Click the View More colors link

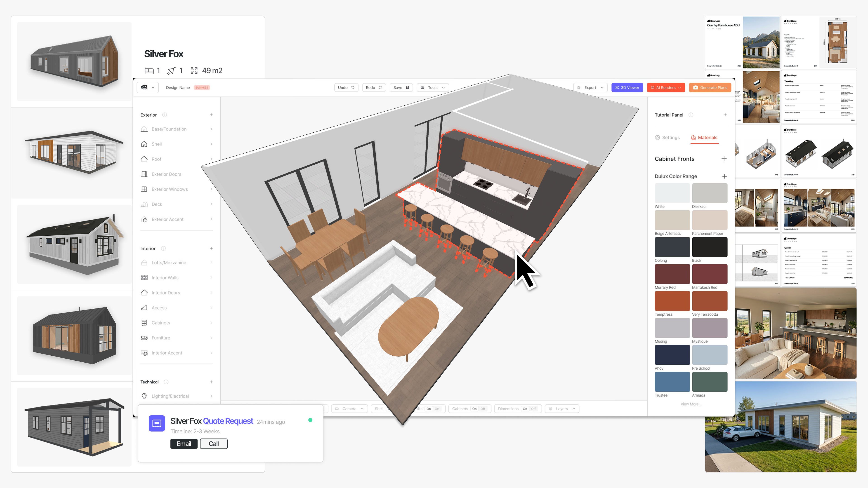pos(691,404)
